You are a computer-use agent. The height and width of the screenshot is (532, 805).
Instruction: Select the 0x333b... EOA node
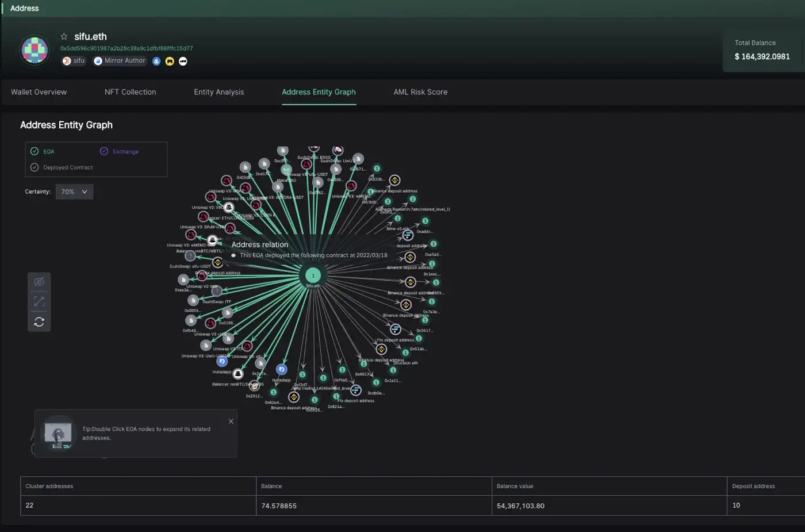377,169
